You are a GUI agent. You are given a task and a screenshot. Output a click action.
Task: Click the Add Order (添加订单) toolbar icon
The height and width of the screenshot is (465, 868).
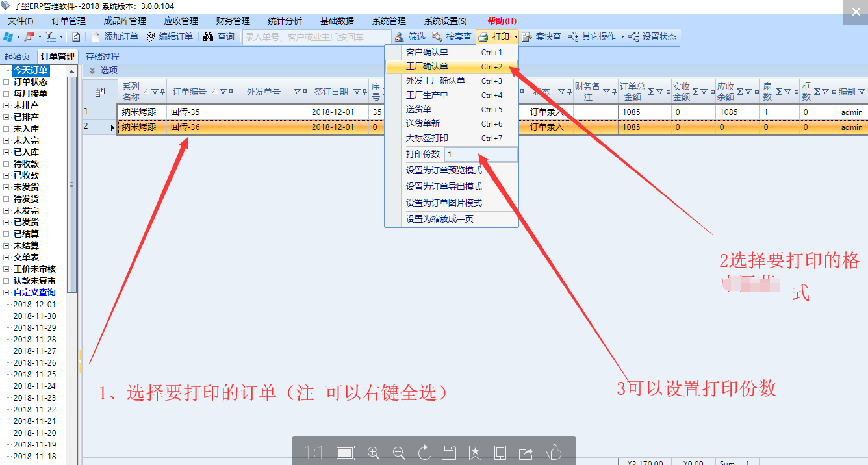tap(96, 37)
